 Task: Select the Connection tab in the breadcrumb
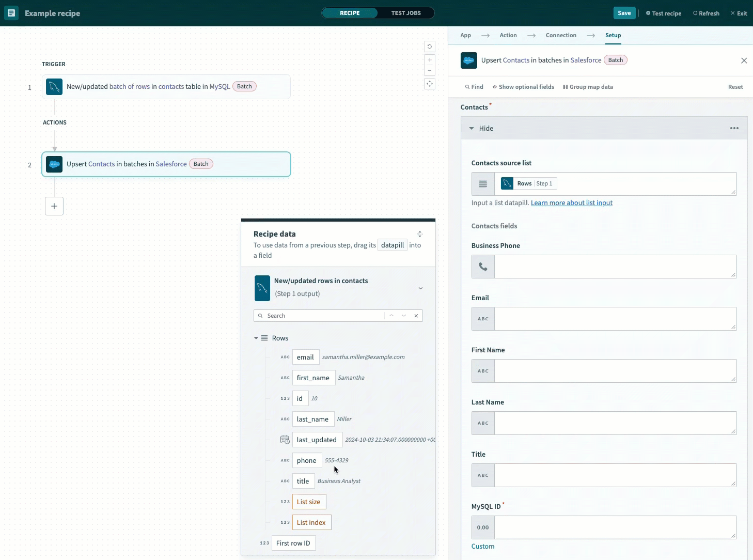pos(560,35)
